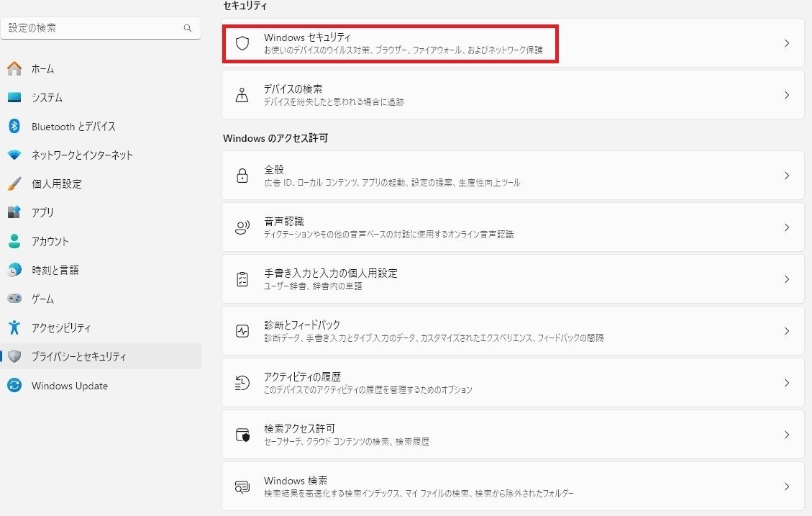Click the 時刻と言語 globe clock icon
The width and height of the screenshot is (812, 516).
click(x=14, y=269)
